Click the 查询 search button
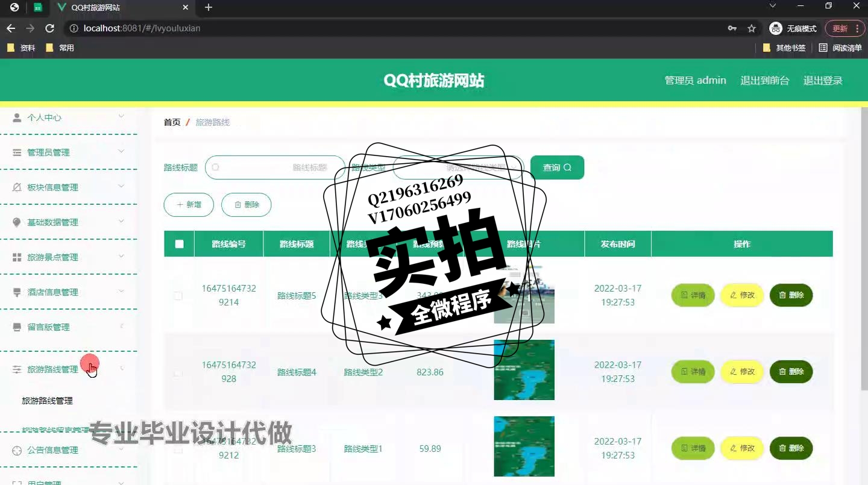This screenshot has width=868, height=485. pos(557,167)
